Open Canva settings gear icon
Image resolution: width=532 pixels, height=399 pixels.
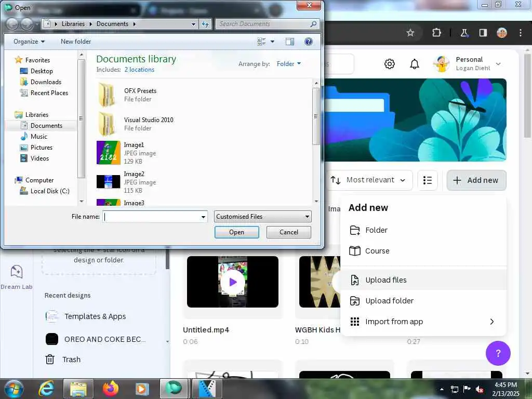click(390, 64)
